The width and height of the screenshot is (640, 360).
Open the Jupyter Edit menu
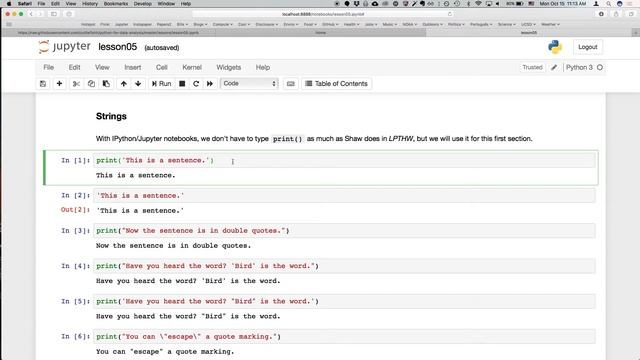(x=74, y=67)
